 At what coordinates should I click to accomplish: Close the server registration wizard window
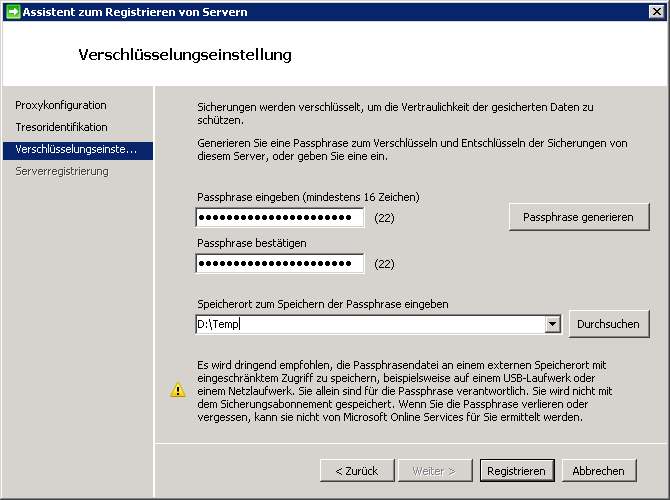pos(655,12)
